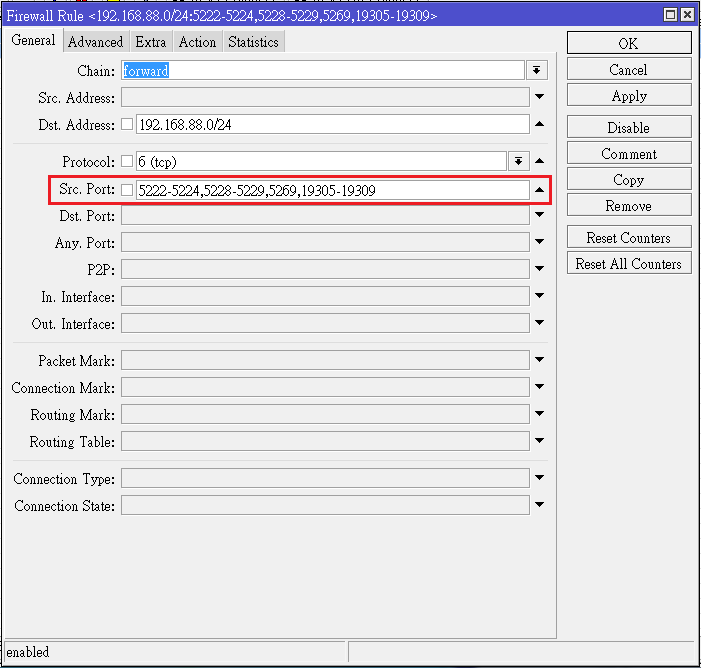Viewport: 701px width, 668px height.
Task: View the Statistics tab
Action: tap(253, 42)
